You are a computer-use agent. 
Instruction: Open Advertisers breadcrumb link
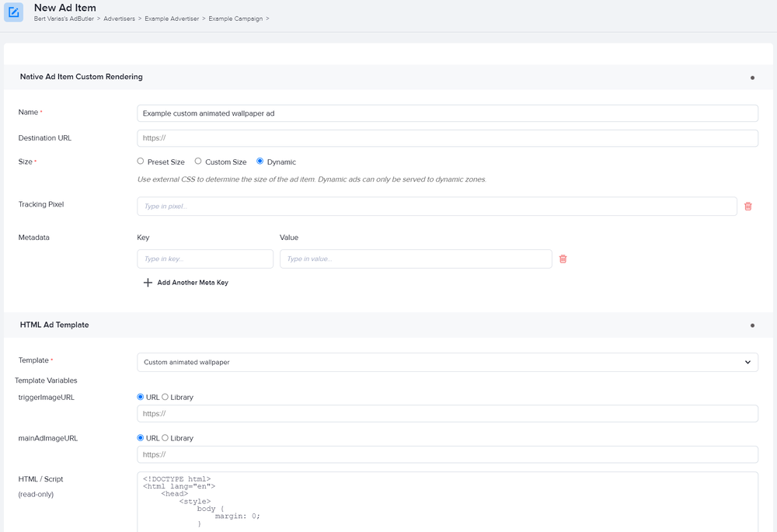click(x=119, y=19)
